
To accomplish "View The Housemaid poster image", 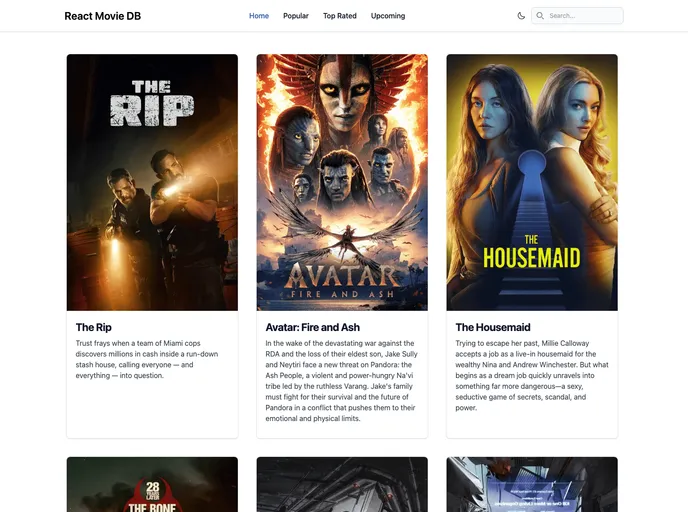I will coord(532,182).
